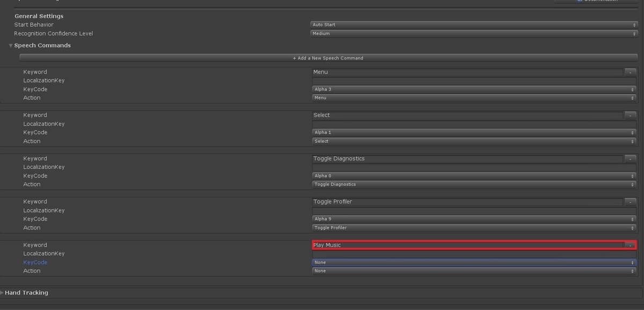Open the Start Behavior dropdown
644x310 pixels.
(474, 25)
